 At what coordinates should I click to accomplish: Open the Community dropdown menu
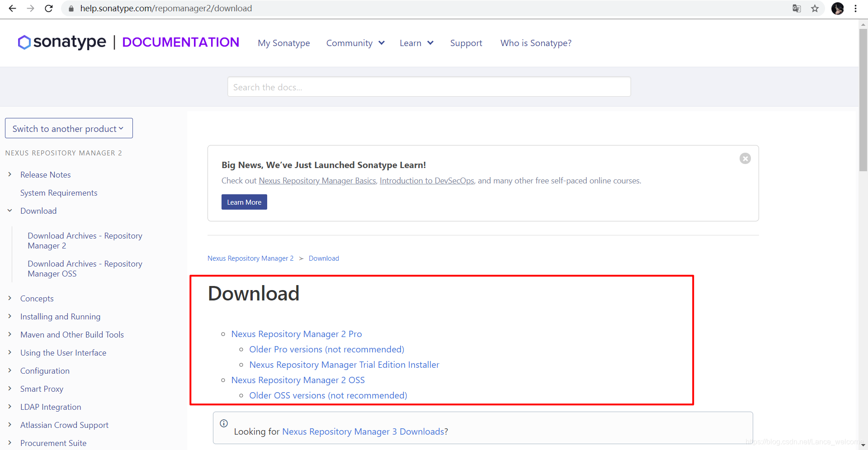355,43
